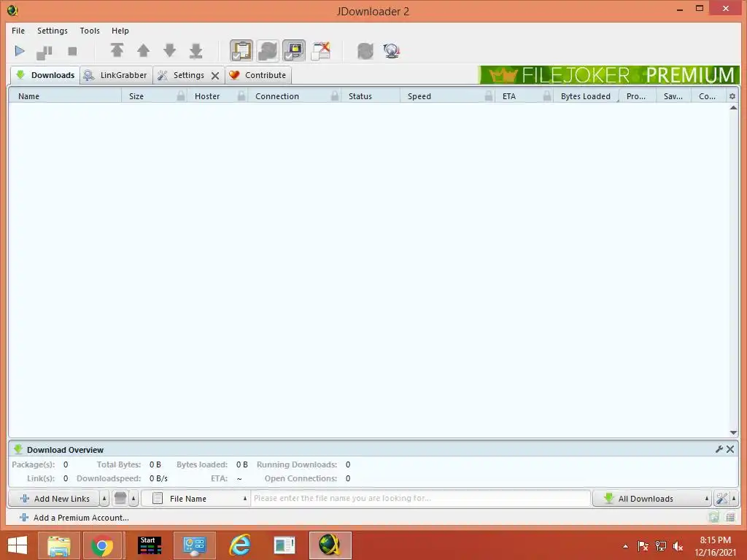Open the File menu
Image resolution: width=747 pixels, height=560 pixels.
coord(18,31)
